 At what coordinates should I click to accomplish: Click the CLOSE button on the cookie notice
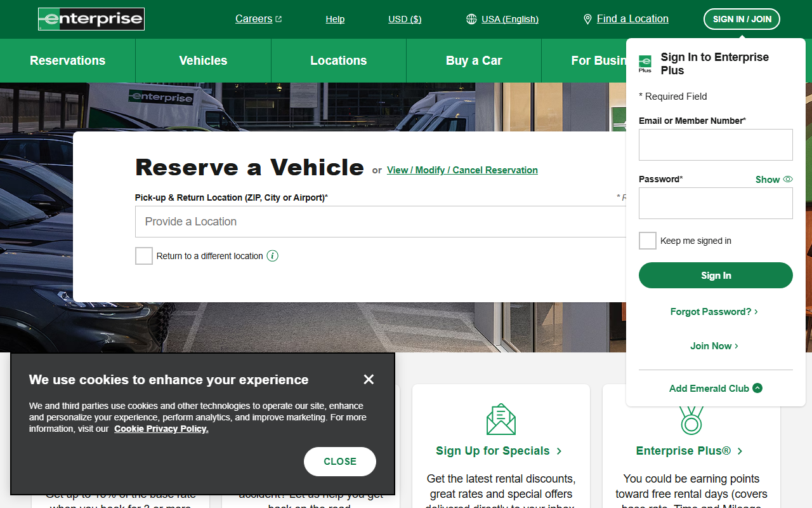click(340, 462)
